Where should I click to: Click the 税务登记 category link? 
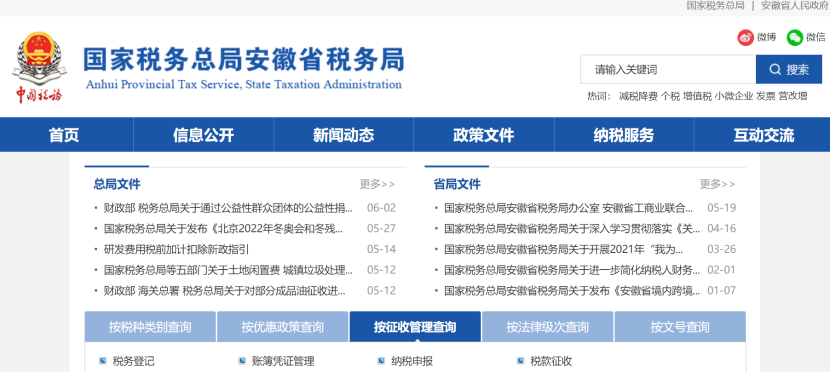point(133,361)
